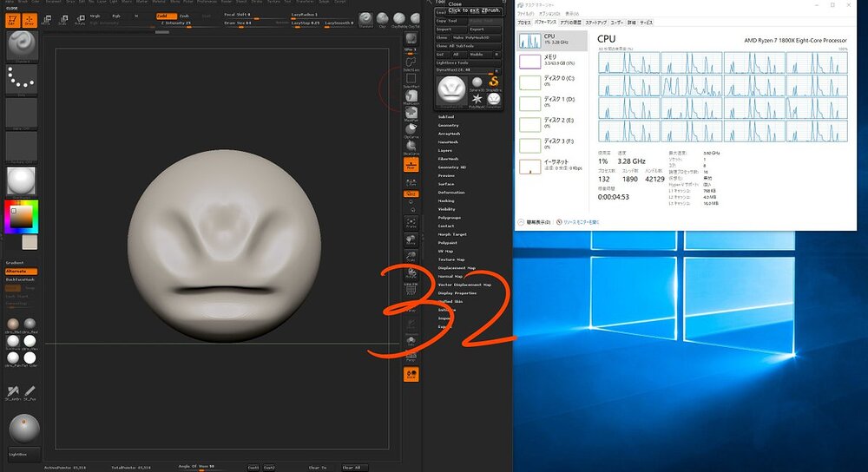Expand the Geometry subpalette
The image size is (868, 472).
449,125
